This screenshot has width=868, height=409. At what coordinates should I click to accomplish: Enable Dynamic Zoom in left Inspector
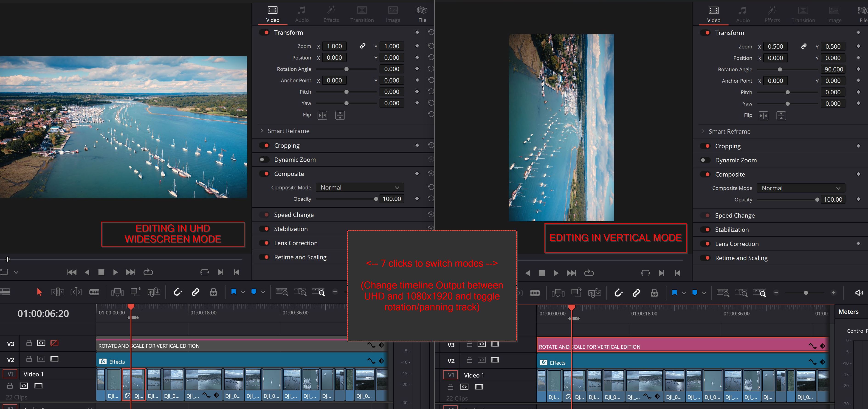[264, 160]
